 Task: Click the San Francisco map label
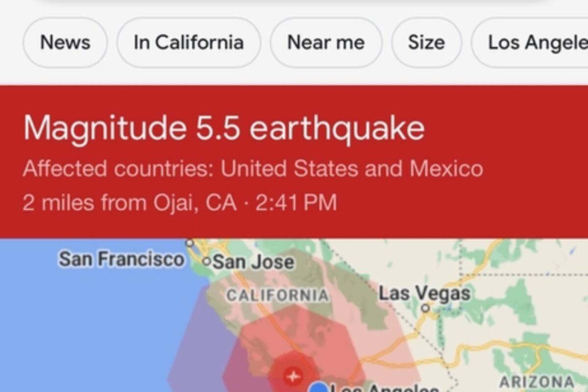[x=122, y=259]
